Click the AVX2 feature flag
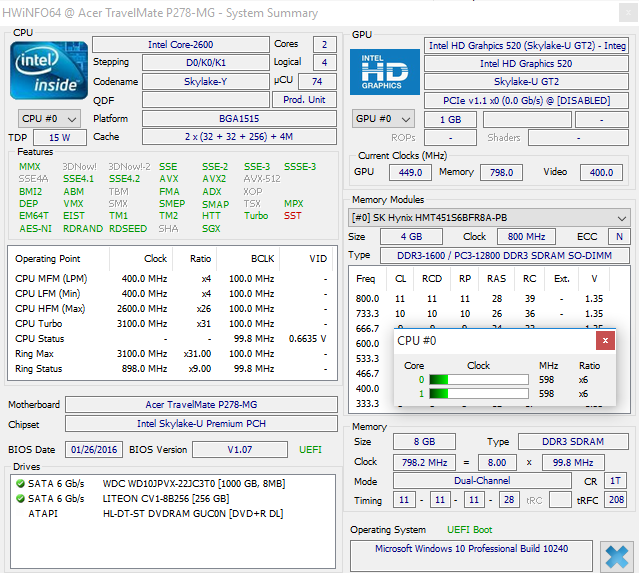Image resolution: width=639 pixels, height=573 pixels. pyautogui.click(x=214, y=179)
